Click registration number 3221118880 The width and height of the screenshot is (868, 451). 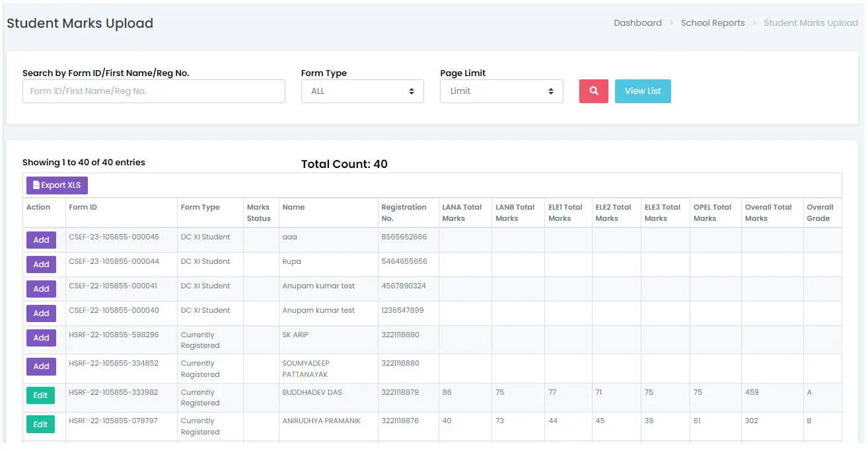pos(400,363)
